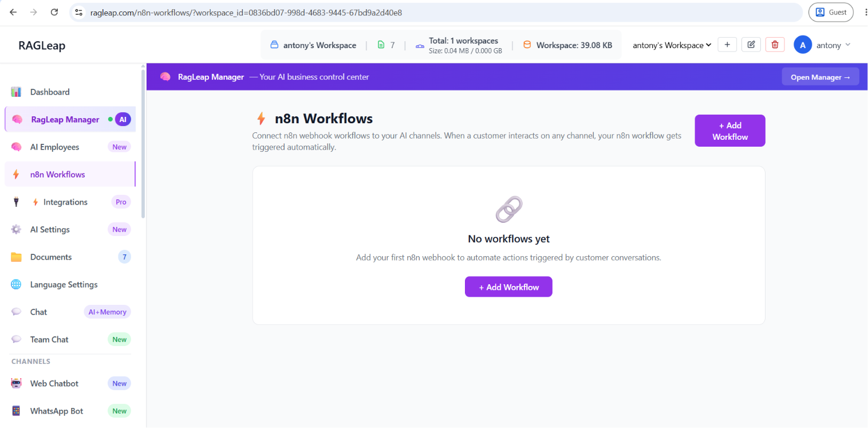Click the sidebar vertical scrollbar
This screenshot has width=868, height=428.
point(143,143)
